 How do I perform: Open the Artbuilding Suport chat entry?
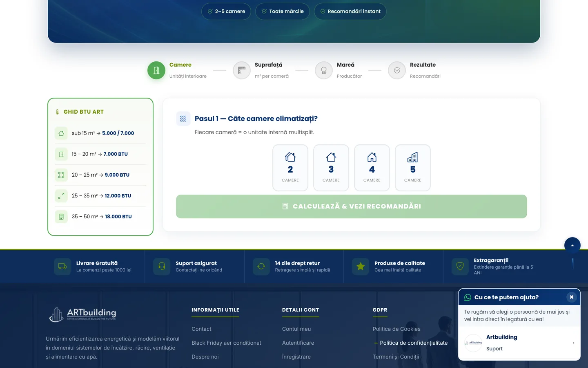pos(519,343)
